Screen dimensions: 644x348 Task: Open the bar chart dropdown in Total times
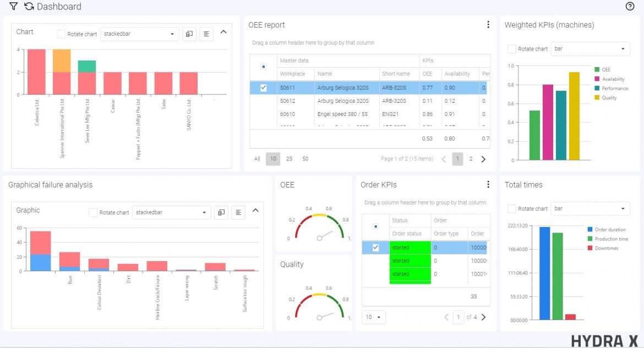[590, 209]
